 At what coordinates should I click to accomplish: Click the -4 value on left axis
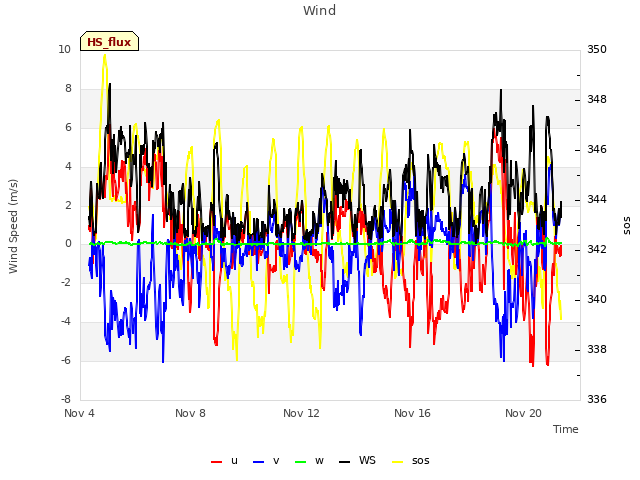pos(66,322)
